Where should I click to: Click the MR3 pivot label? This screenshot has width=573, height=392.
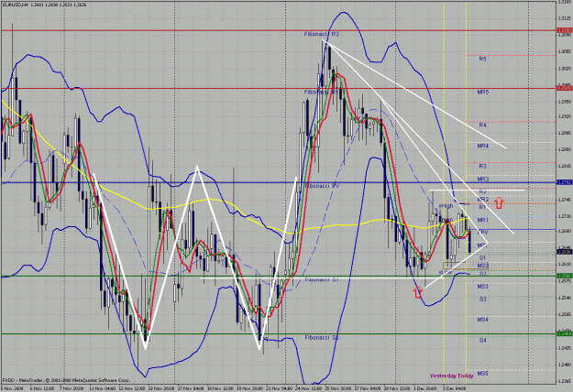pos(483,180)
